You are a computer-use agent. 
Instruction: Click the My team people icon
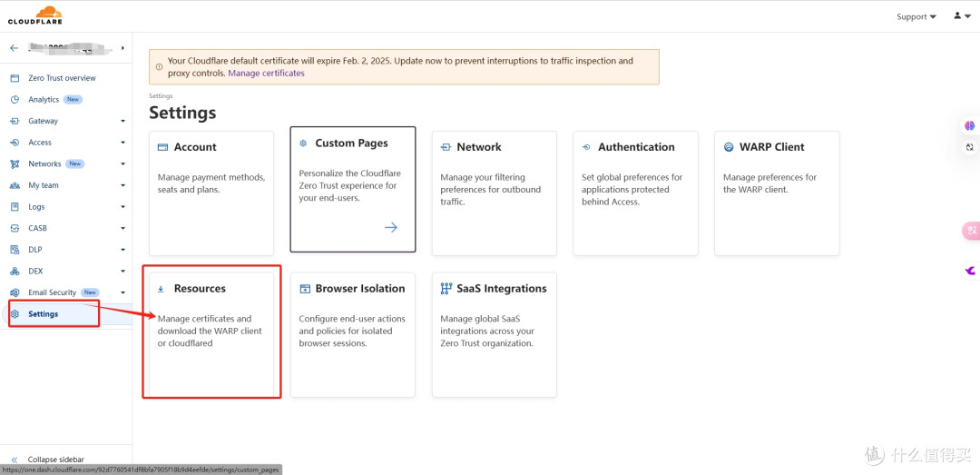coord(15,185)
